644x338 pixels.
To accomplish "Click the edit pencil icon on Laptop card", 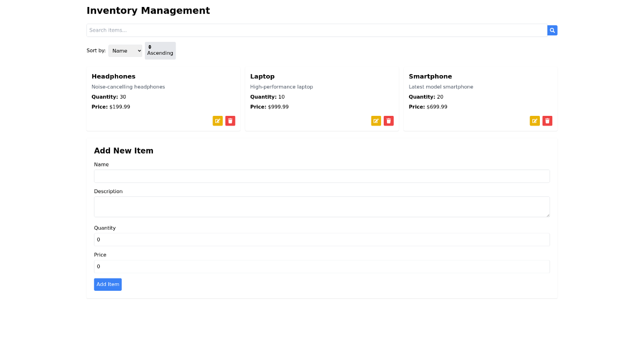I will click(376, 121).
